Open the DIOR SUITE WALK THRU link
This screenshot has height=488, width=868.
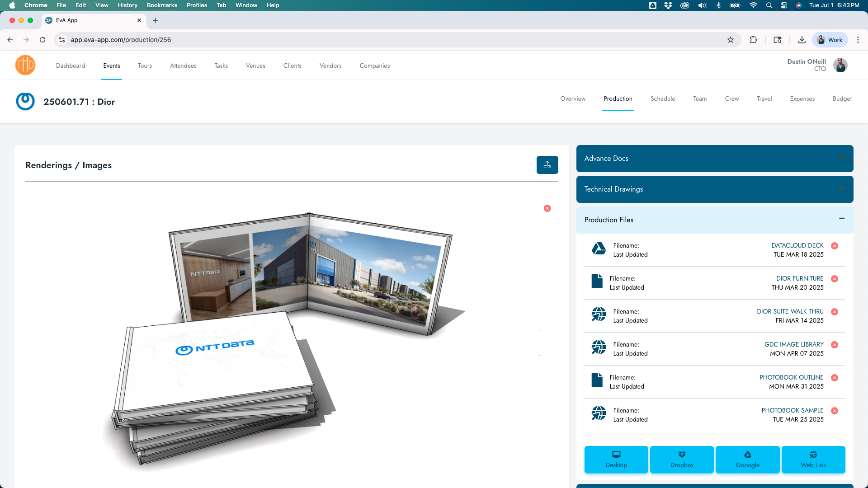tap(790, 311)
